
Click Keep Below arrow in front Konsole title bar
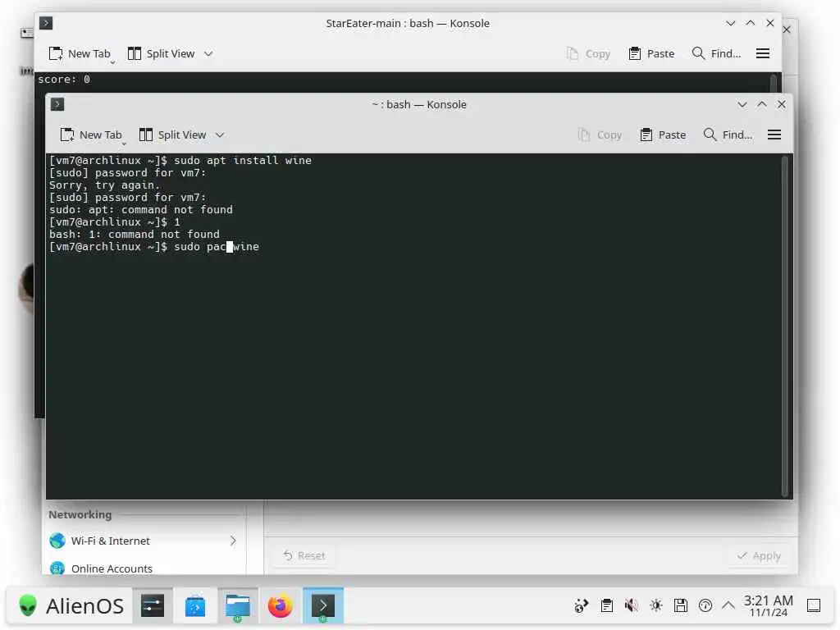[x=742, y=104]
